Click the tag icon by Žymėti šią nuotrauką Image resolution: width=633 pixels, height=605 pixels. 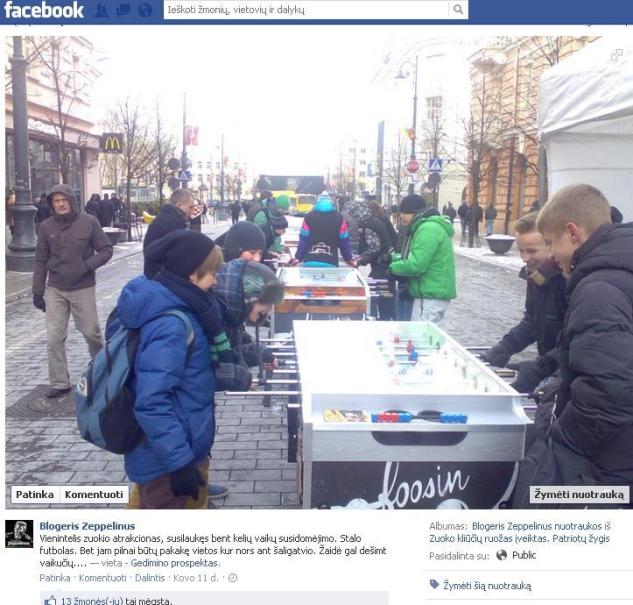point(434,584)
